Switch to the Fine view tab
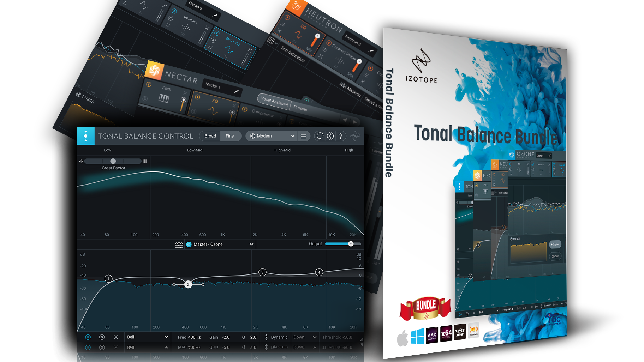644x362 pixels. tap(230, 136)
